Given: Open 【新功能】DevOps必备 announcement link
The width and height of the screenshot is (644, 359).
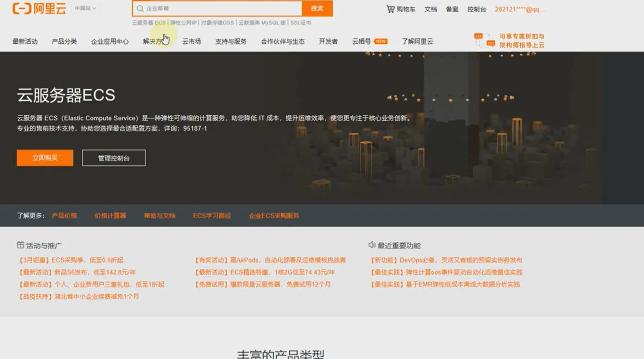Looking at the screenshot, I should [446, 260].
